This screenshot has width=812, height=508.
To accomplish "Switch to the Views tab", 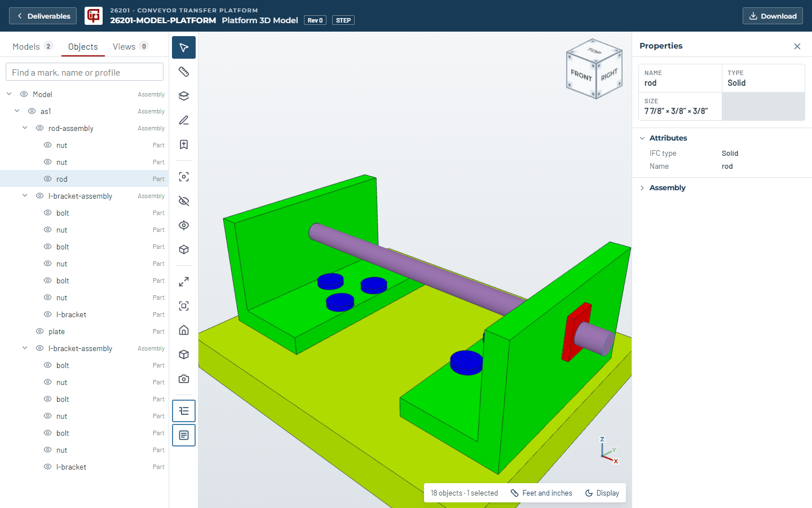I will click(x=130, y=46).
